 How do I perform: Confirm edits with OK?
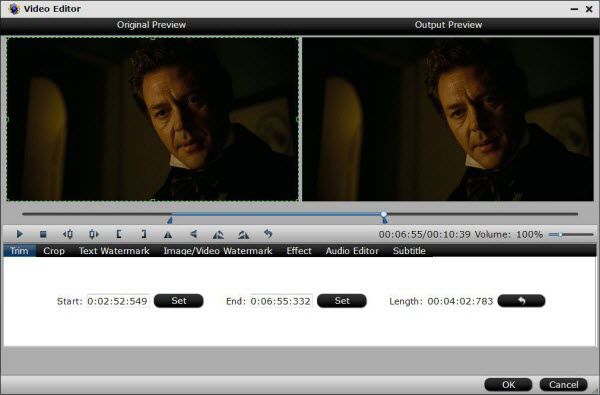(508, 384)
